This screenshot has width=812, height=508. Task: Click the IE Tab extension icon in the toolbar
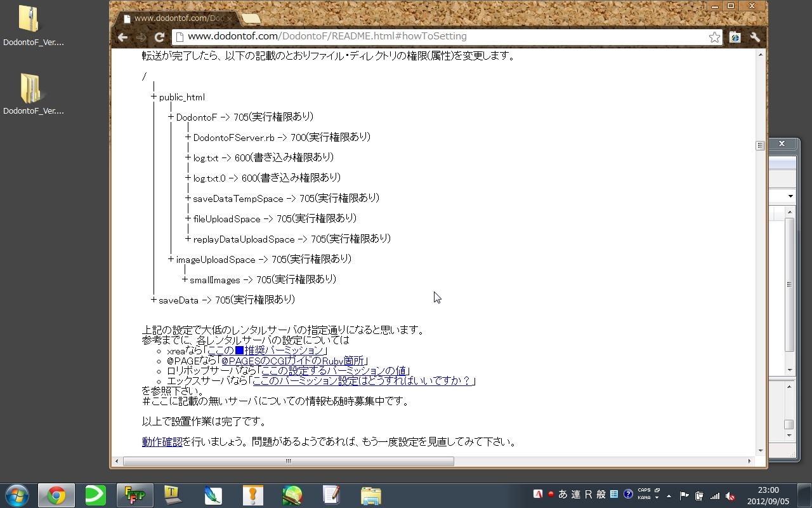click(735, 37)
